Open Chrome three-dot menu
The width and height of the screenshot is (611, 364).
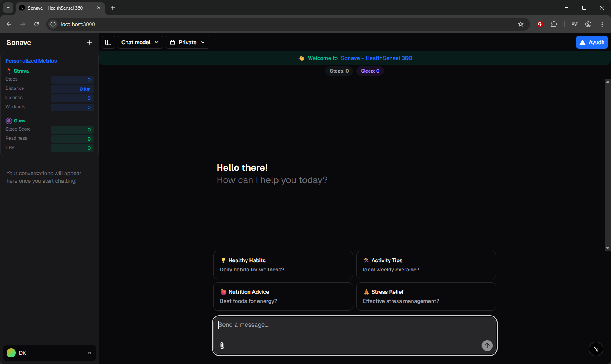pyautogui.click(x=602, y=24)
